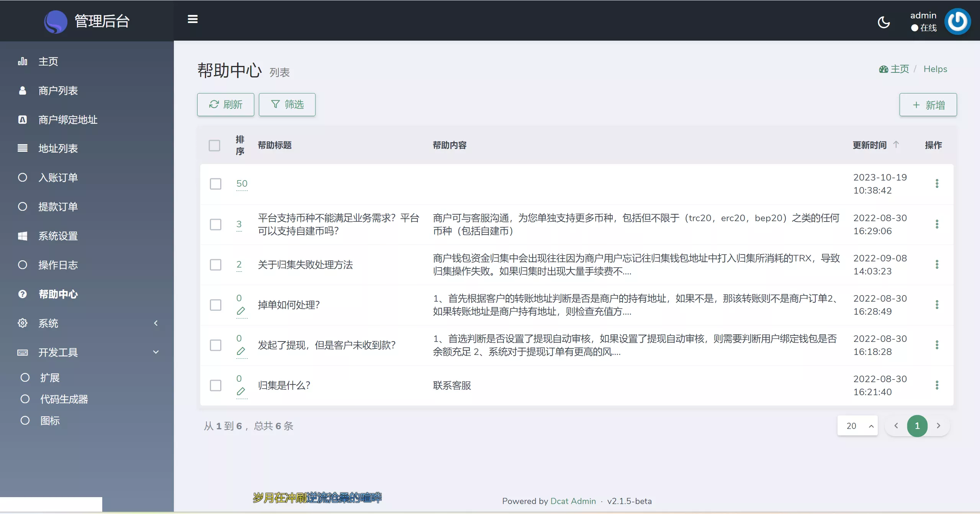This screenshot has width=980, height=514.
Task: Open the actions menu for the order-50 row
Action: pos(937,184)
